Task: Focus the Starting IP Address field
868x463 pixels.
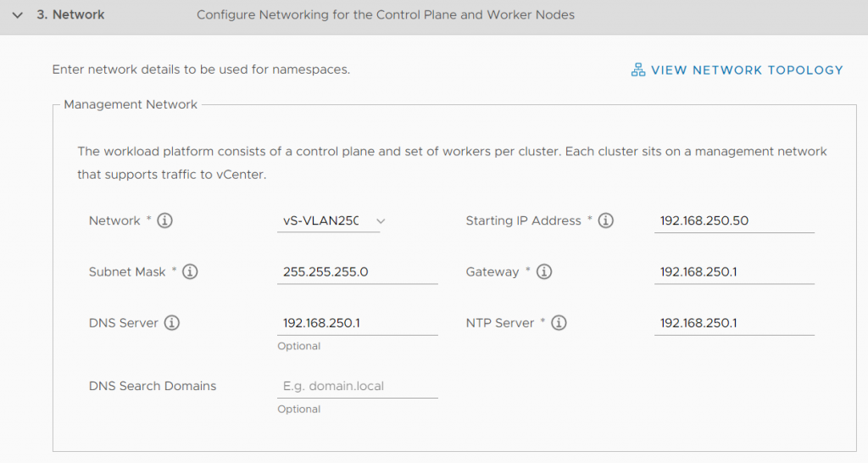Action: [x=734, y=221]
